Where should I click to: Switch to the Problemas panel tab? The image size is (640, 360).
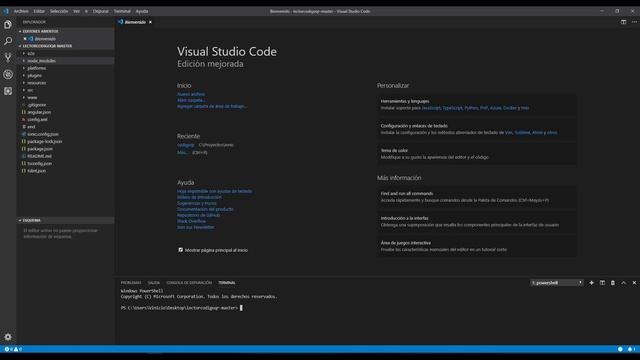coord(131,283)
